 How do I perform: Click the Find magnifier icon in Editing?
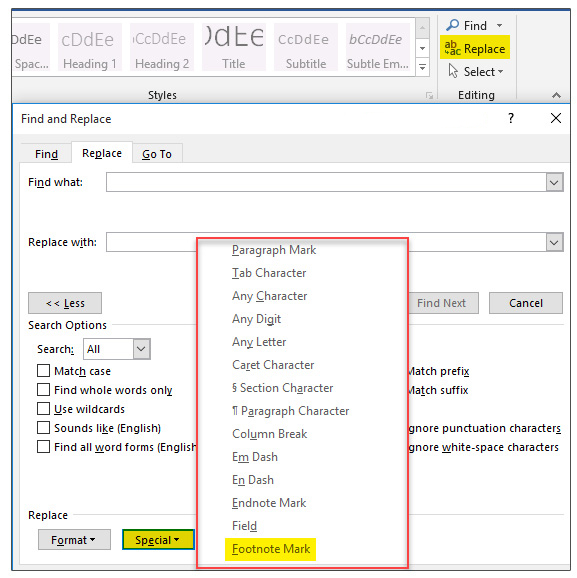click(452, 25)
